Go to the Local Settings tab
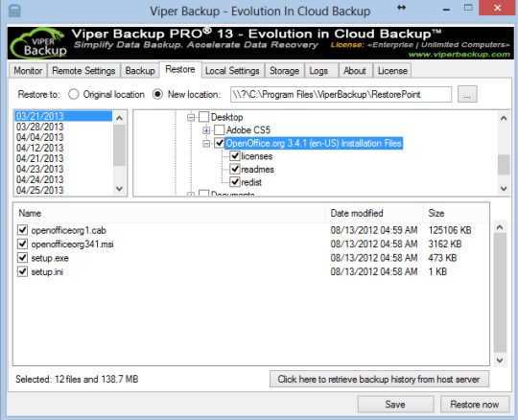518x420 pixels. [x=232, y=71]
